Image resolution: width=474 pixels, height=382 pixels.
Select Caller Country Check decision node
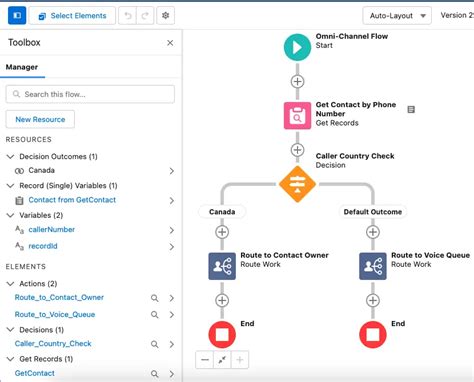(x=297, y=184)
